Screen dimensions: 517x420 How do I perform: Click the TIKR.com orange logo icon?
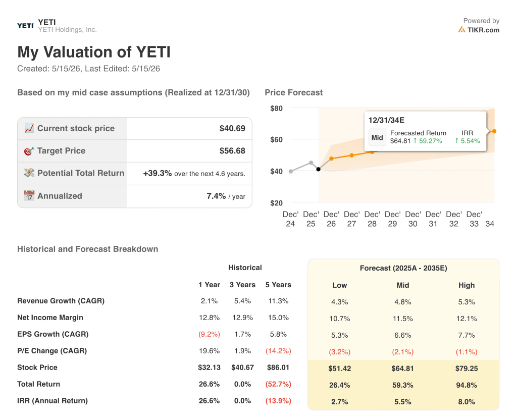point(461,30)
